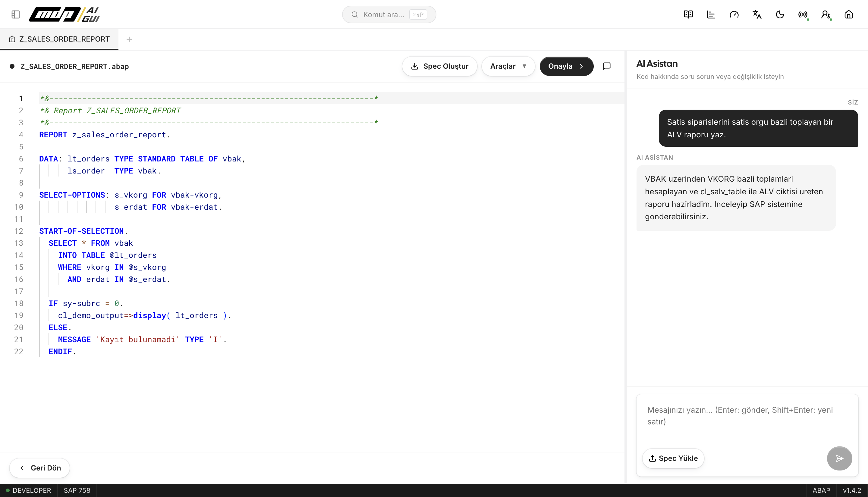Image resolution: width=868 pixels, height=497 pixels.
Task: Open the user account settings icon
Action: (x=826, y=14)
